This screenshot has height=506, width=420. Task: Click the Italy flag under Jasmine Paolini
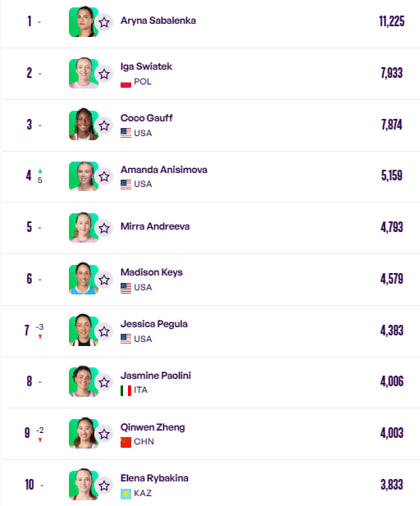[126, 390]
